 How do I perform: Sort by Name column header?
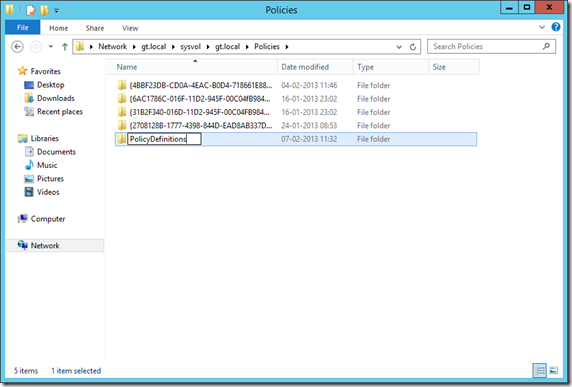point(192,67)
